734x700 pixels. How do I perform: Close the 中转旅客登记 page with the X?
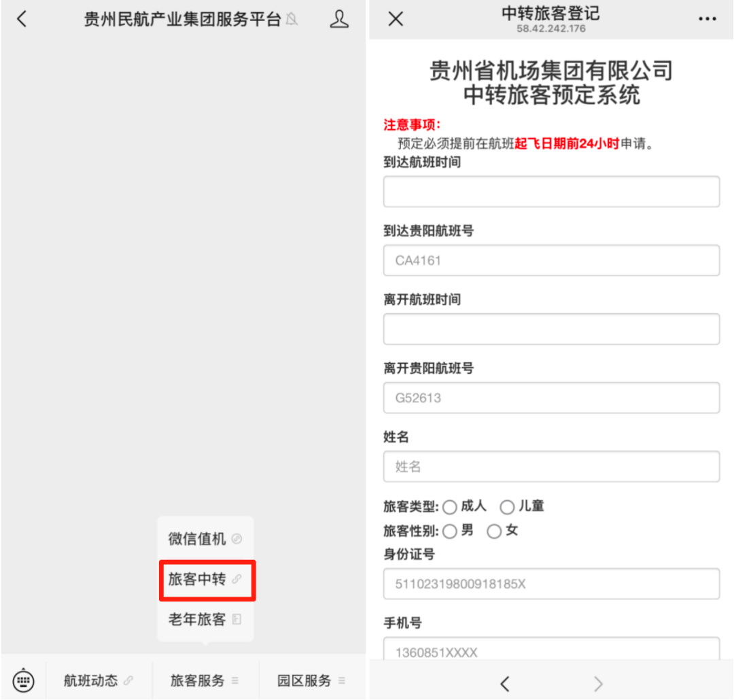395,18
